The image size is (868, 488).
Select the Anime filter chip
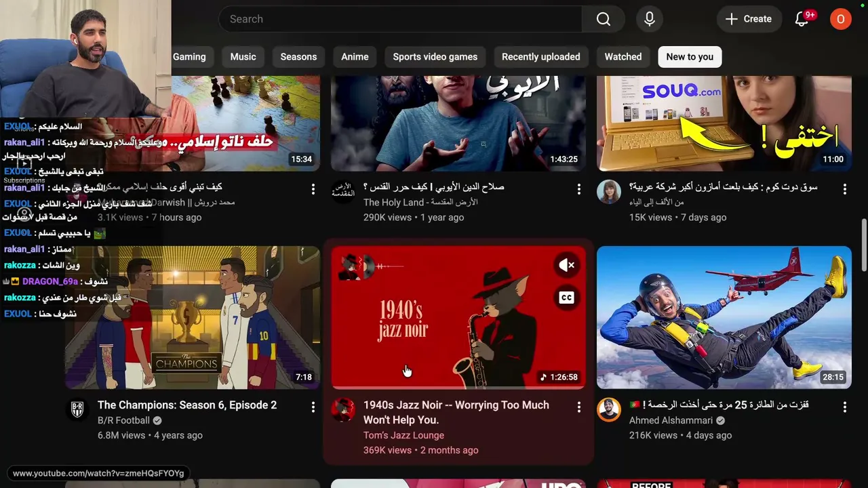[355, 57]
